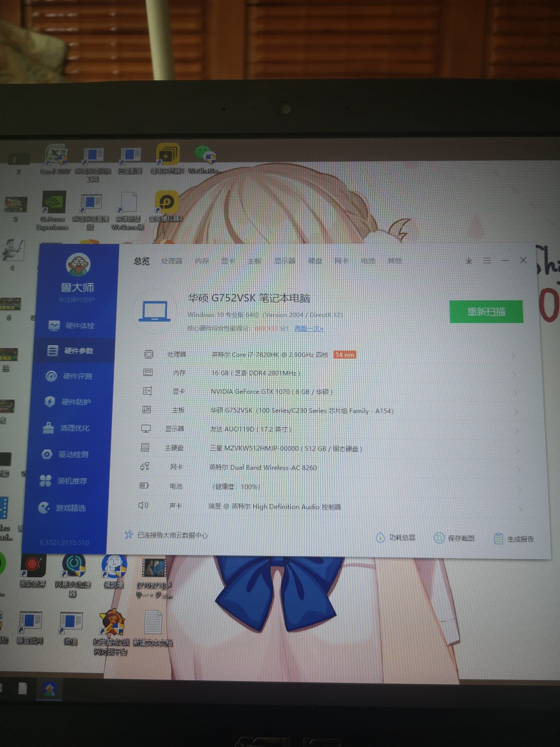Open 硬件评测 benchmark section

(69, 376)
